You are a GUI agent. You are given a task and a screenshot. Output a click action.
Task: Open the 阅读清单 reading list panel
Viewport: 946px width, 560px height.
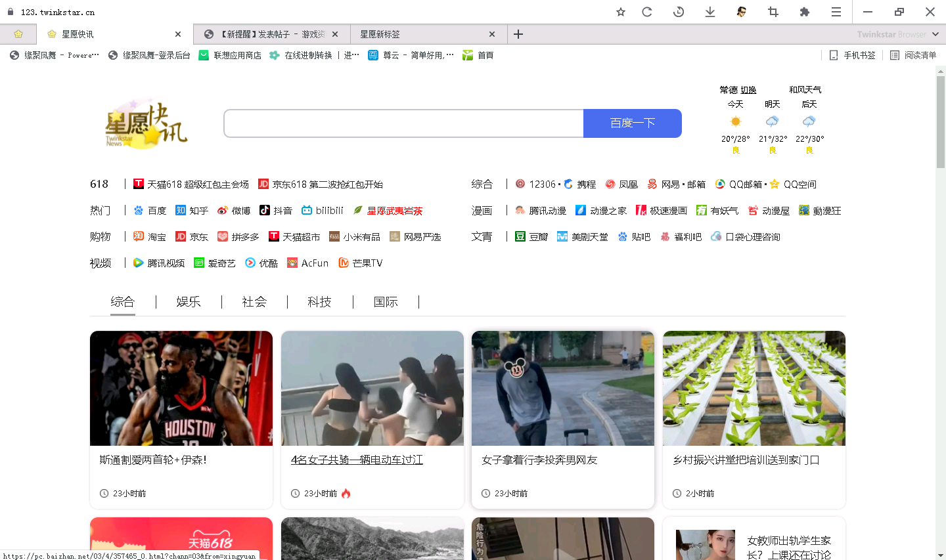(x=913, y=55)
